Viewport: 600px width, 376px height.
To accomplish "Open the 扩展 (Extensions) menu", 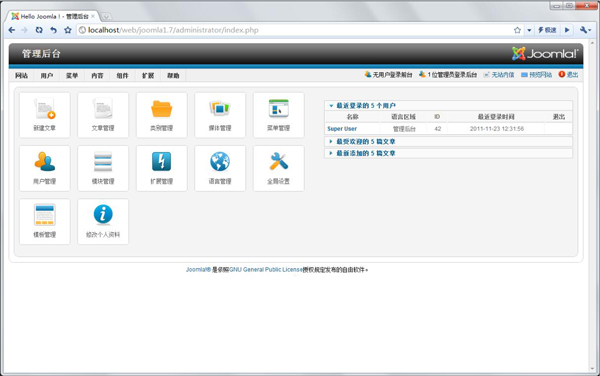I will click(x=148, y=75).
